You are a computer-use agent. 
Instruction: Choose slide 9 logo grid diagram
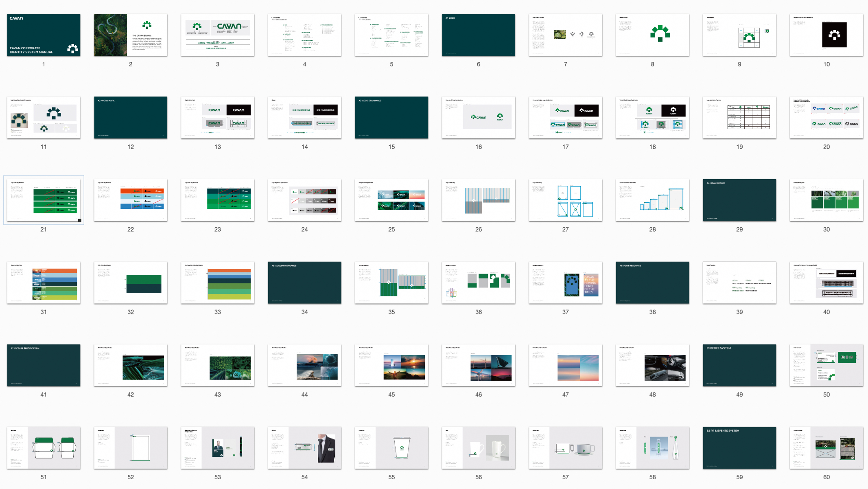click(x=739, y=35)
